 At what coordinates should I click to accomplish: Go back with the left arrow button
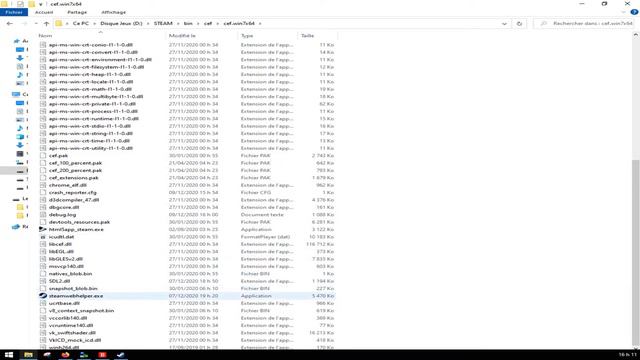(9, 24)
